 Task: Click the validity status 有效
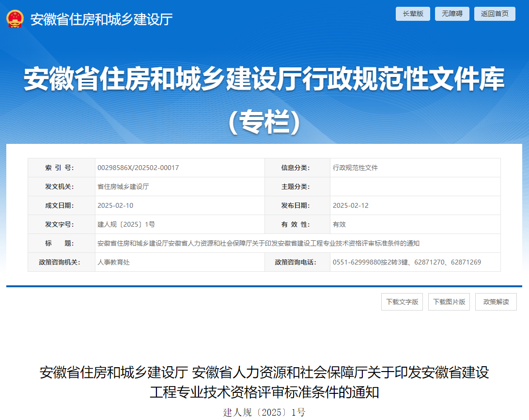[x=339, y=224]
